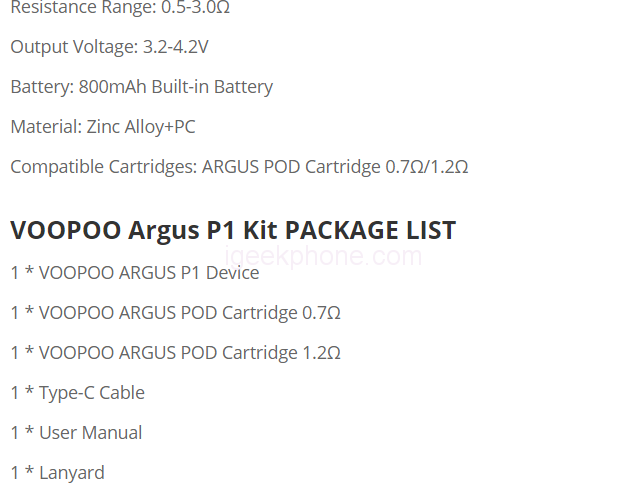Click the Compatible Cartridges label

pyautogui.click(x=103, y=167)
